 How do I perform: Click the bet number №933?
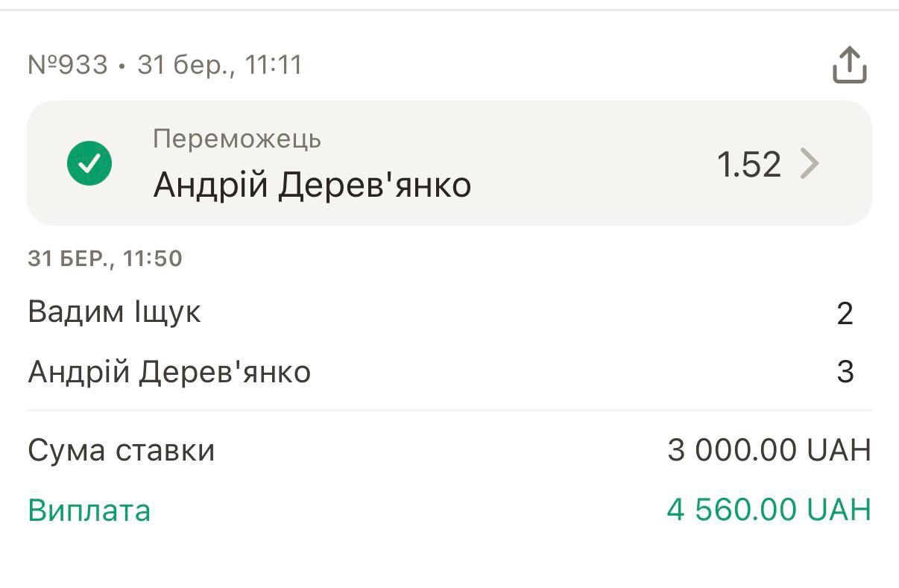(x=68, y=65)
